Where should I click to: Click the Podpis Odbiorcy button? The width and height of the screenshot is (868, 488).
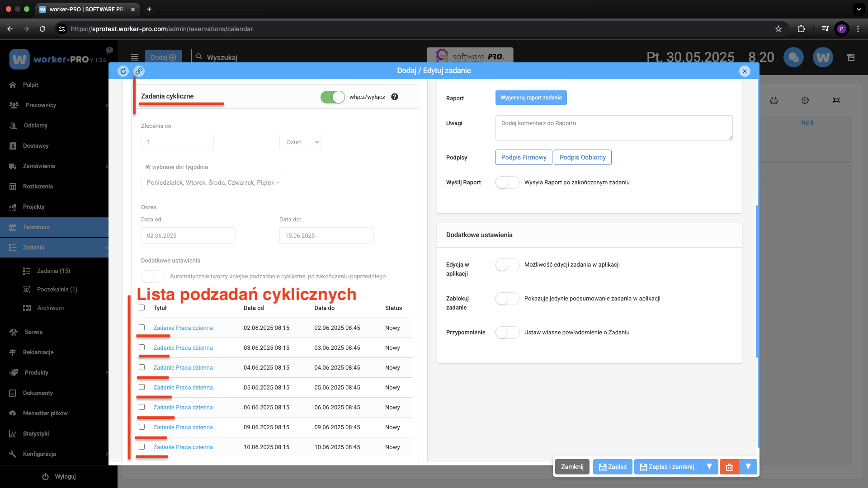pyautogui.click(x=582, y=157)
